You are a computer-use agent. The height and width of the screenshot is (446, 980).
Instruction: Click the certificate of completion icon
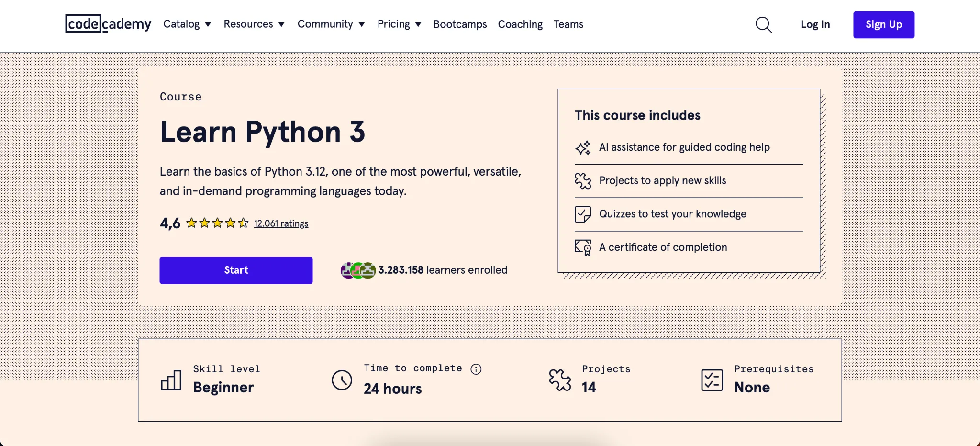pos(583,247)
